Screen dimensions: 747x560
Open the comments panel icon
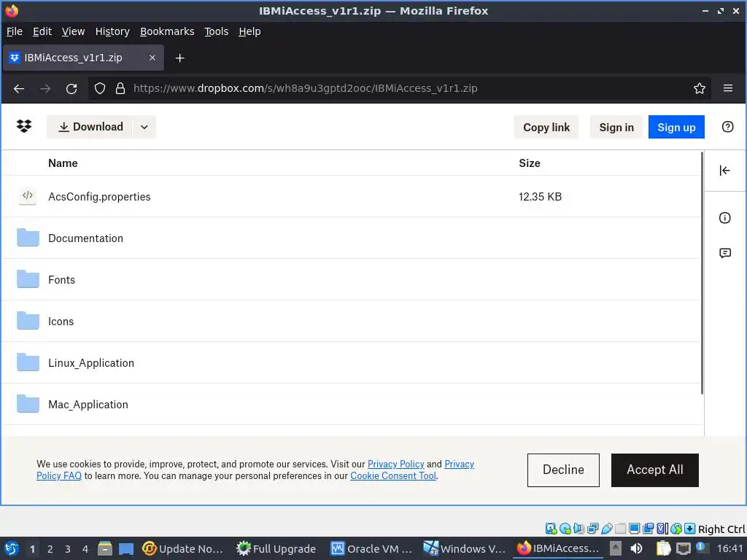point(725,253)
